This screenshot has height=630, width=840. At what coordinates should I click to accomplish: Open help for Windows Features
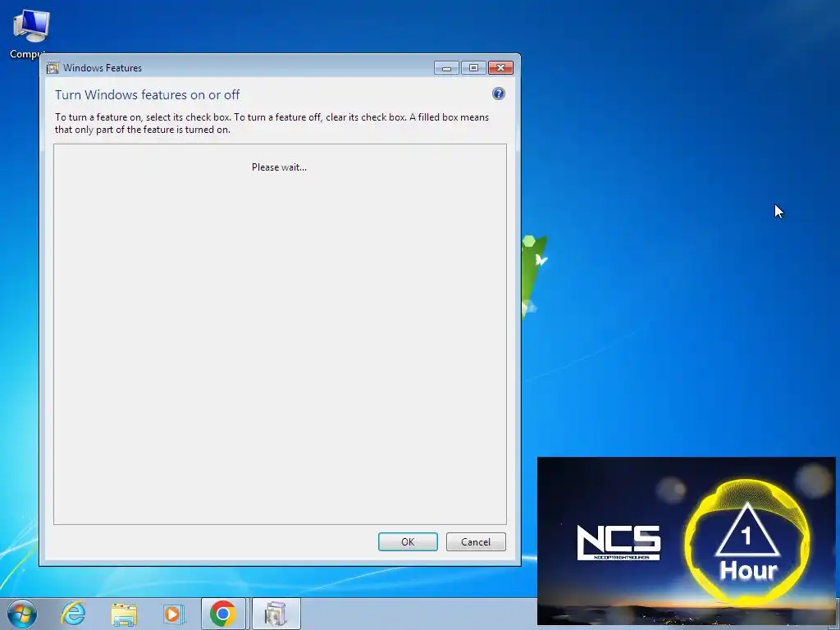(498, 94)
